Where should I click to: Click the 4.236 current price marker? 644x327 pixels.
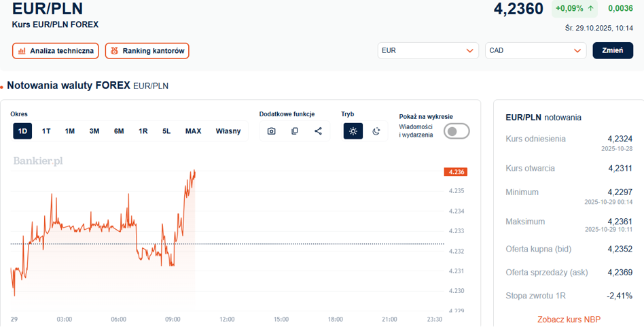pos(455,172)
